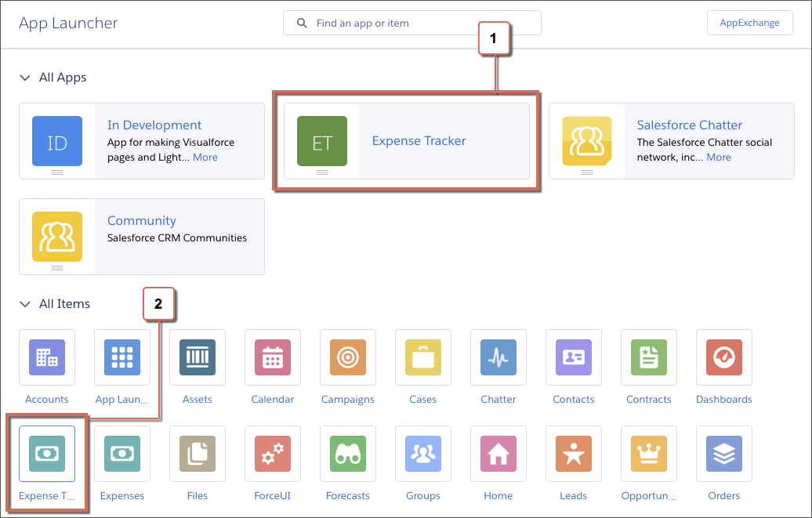Click the Accounts label
Screen dimensions: 812x518
pyautogui.click(x=46, y=400)
